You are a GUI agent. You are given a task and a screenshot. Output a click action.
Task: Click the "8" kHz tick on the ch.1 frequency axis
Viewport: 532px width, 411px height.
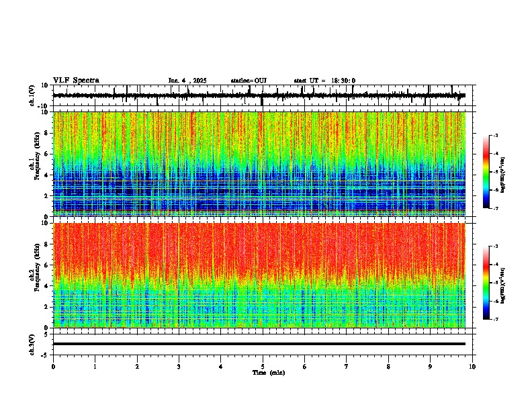click(x=47, y=133)
